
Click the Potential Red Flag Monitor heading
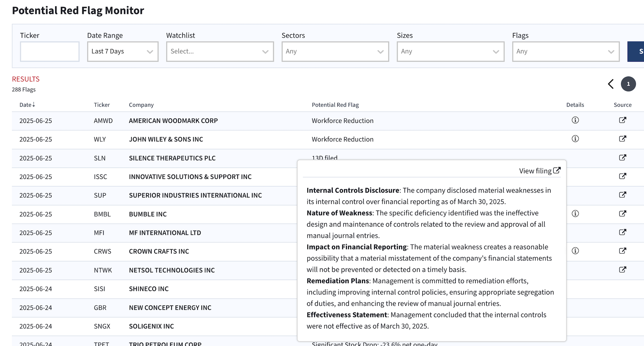coord(78,10)
